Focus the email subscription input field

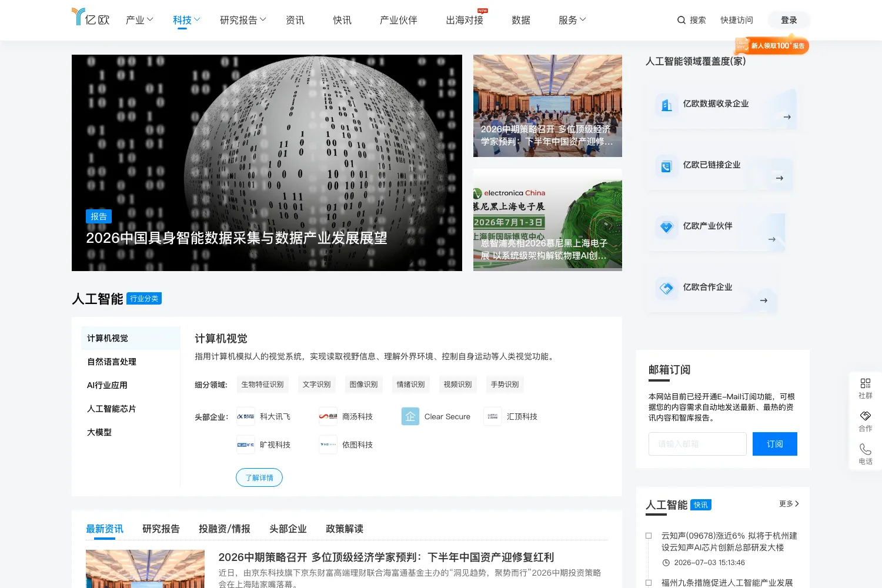pos(697,444)
